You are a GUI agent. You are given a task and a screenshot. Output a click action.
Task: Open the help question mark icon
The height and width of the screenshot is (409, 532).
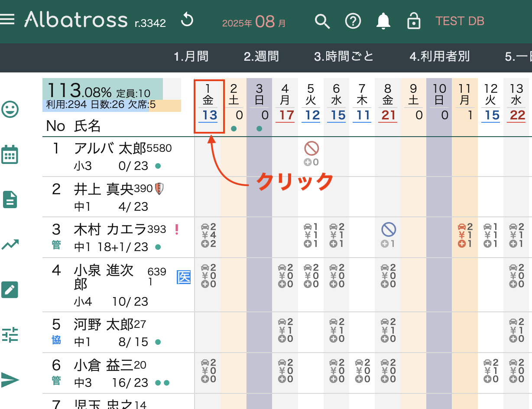tap(353, 21)
